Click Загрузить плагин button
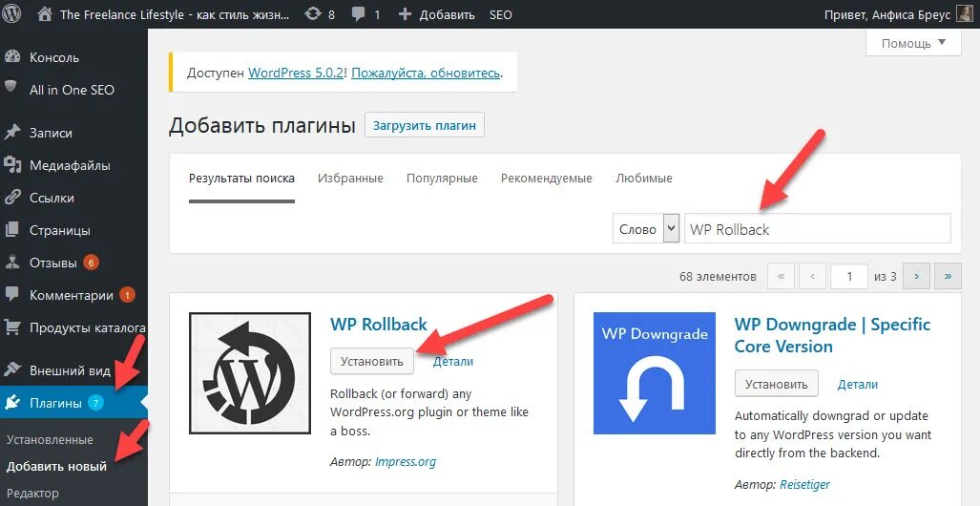The width and height of the screenshot is (980, 506). click(x=425, y=125)
